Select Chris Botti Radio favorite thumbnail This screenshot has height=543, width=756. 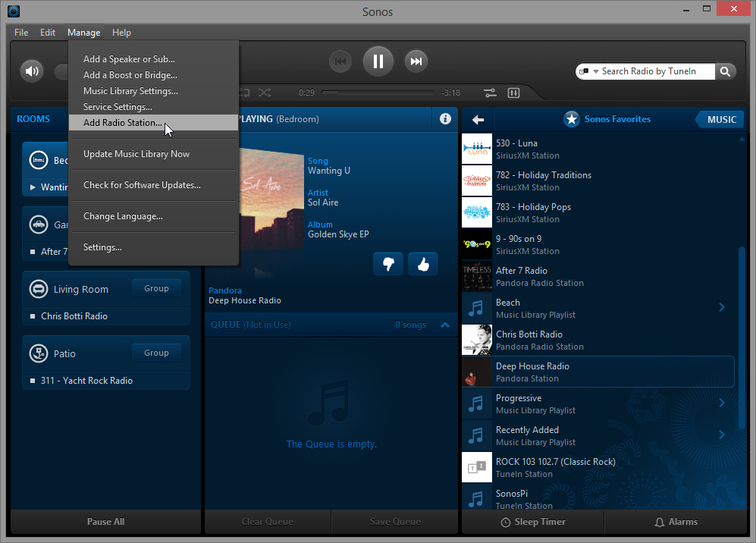point(477,340)
